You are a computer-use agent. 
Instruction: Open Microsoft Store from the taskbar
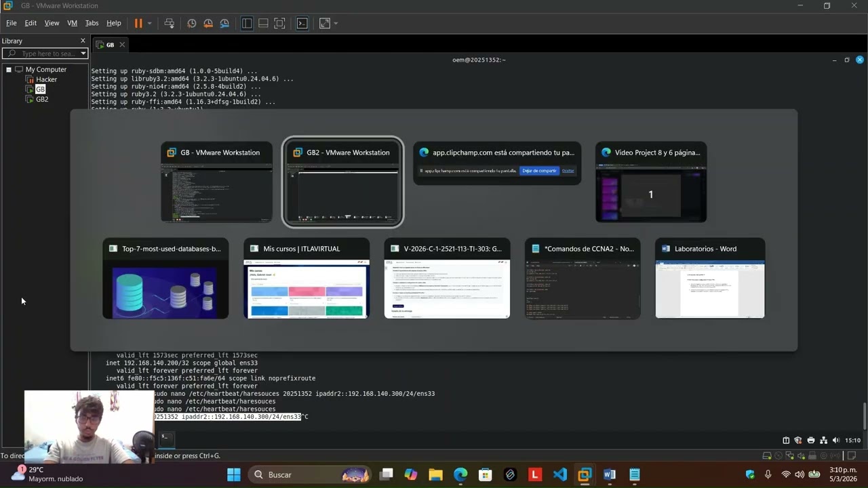coord(485,474)
